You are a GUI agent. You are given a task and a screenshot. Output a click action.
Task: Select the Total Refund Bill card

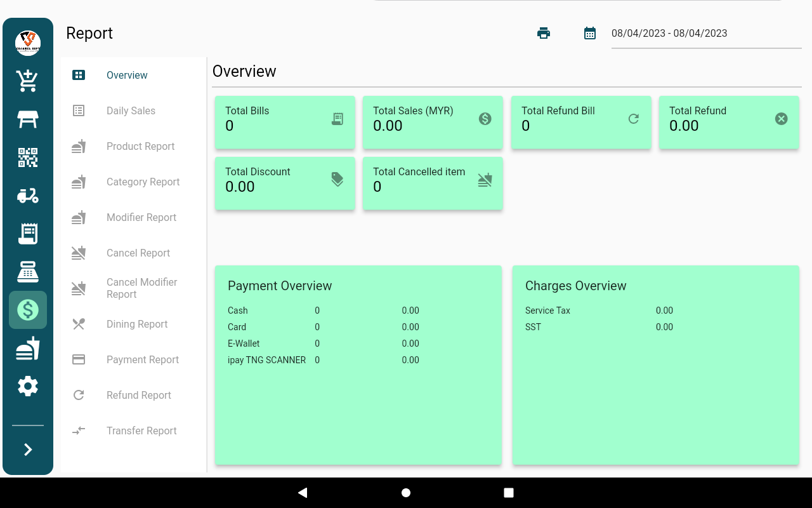click(581, 123)
